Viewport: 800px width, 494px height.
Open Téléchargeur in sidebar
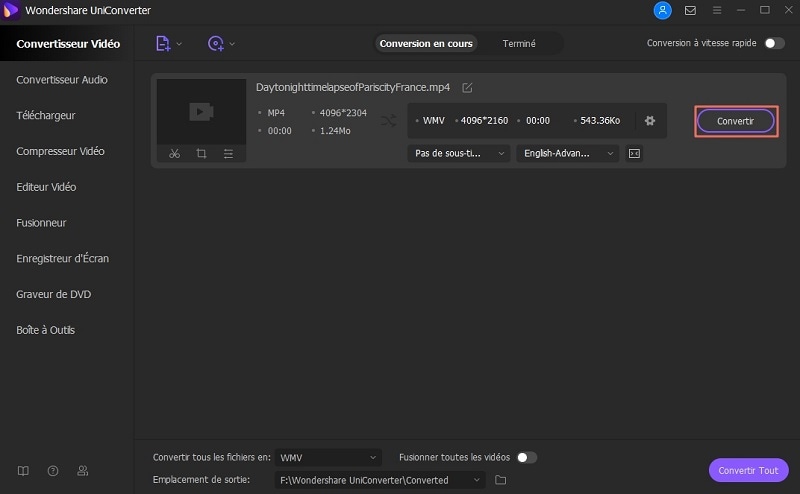coord(46,115)
